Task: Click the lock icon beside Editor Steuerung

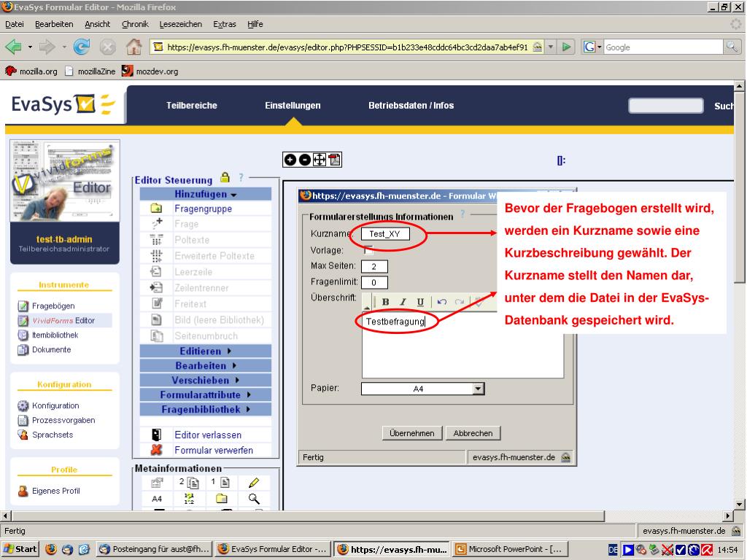Action: (225, 178)
